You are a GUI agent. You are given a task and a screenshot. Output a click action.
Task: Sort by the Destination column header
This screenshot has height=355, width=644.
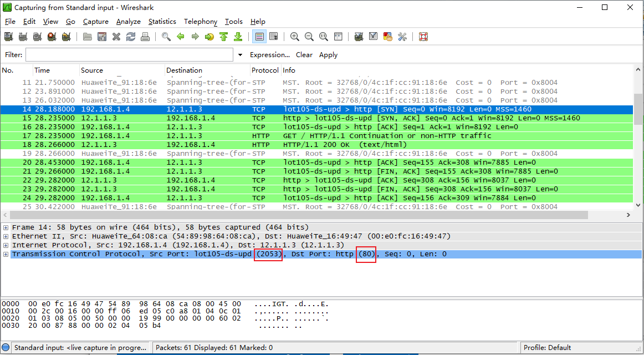207,70
